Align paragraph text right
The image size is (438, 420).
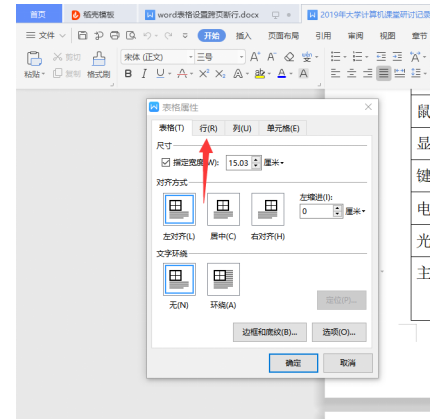click(367, 73)
